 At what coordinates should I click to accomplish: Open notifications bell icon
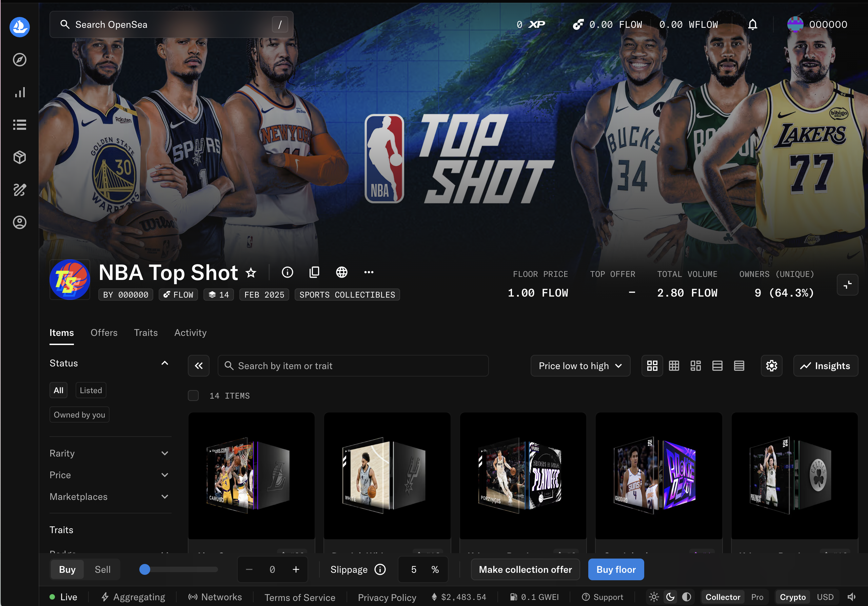pyautogui.click(x=753, y=24)
